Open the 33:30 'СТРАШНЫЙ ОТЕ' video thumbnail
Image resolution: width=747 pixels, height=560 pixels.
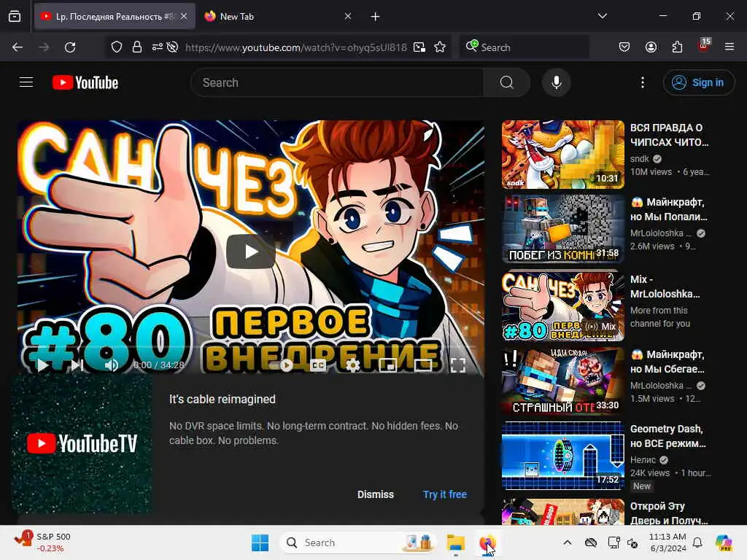[x=562, y=381]
